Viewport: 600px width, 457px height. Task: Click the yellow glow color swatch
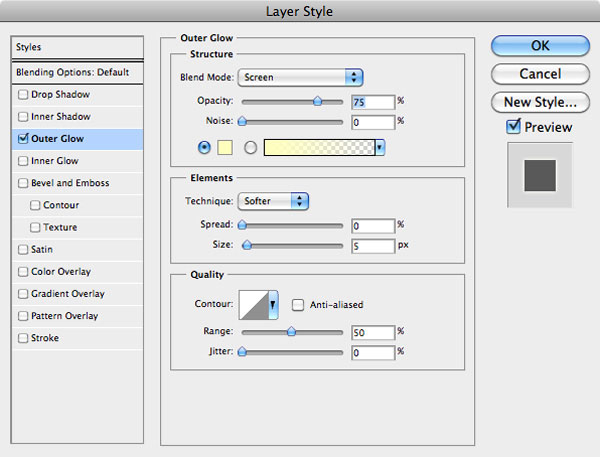point(225,147)
